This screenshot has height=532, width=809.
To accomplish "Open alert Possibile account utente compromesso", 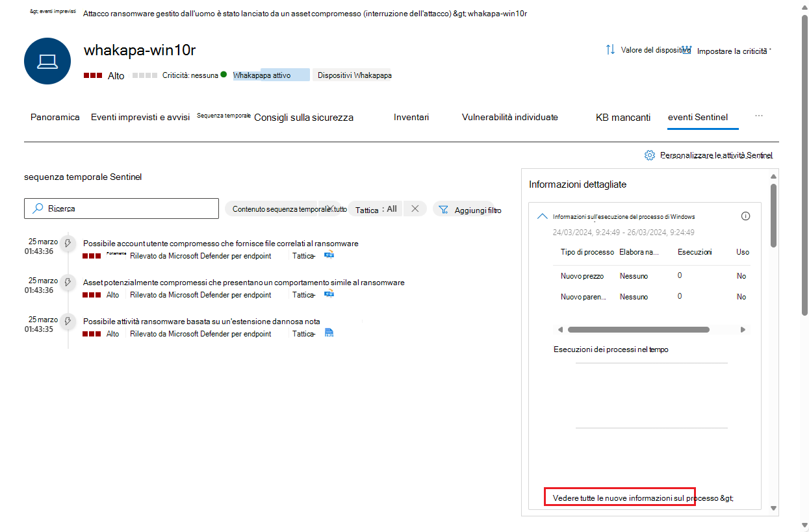I will pos(221,244).
